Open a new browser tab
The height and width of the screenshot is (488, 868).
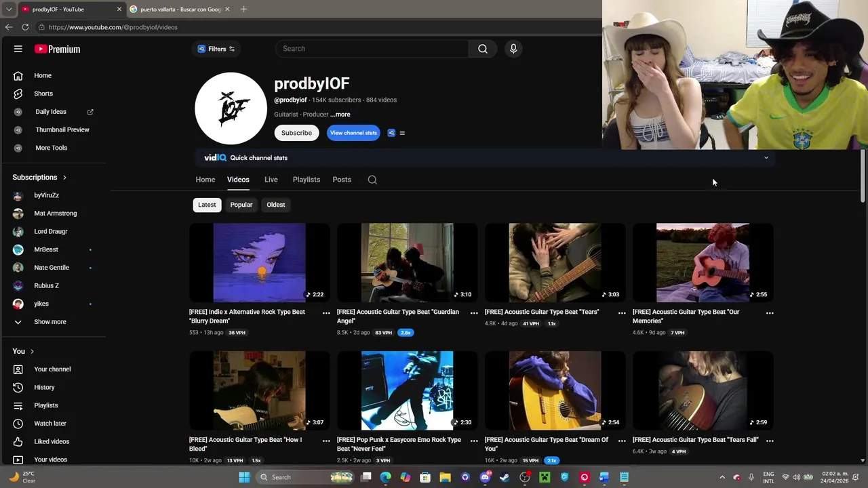[243, 9]
